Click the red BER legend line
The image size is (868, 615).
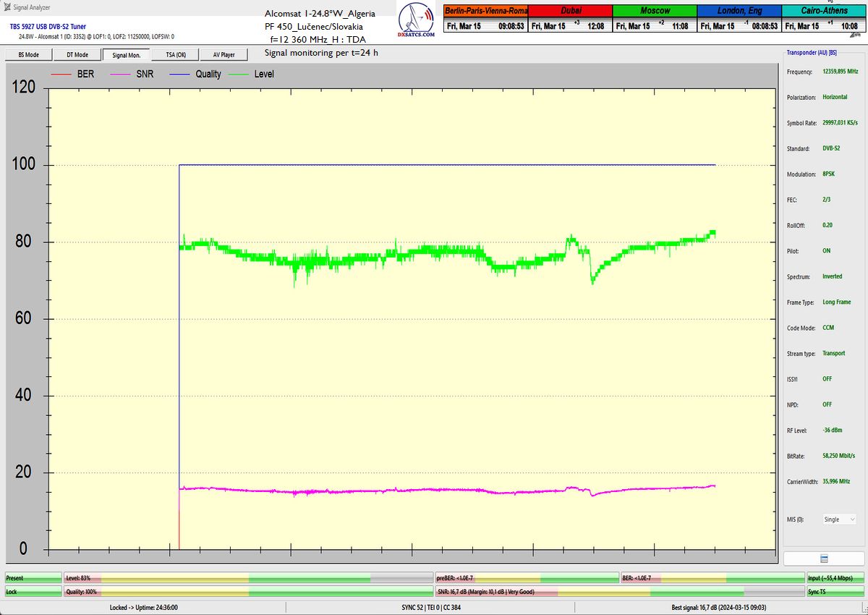coord(61,74)
